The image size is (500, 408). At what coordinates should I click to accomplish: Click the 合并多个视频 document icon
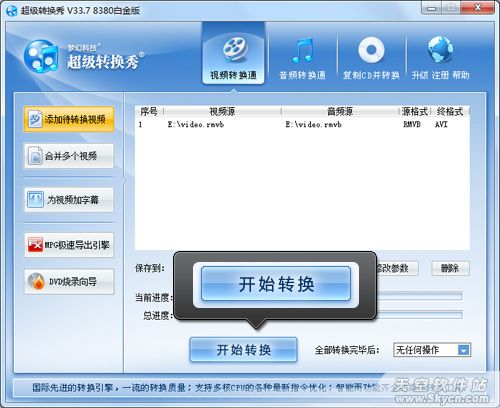tap(35, 156)
